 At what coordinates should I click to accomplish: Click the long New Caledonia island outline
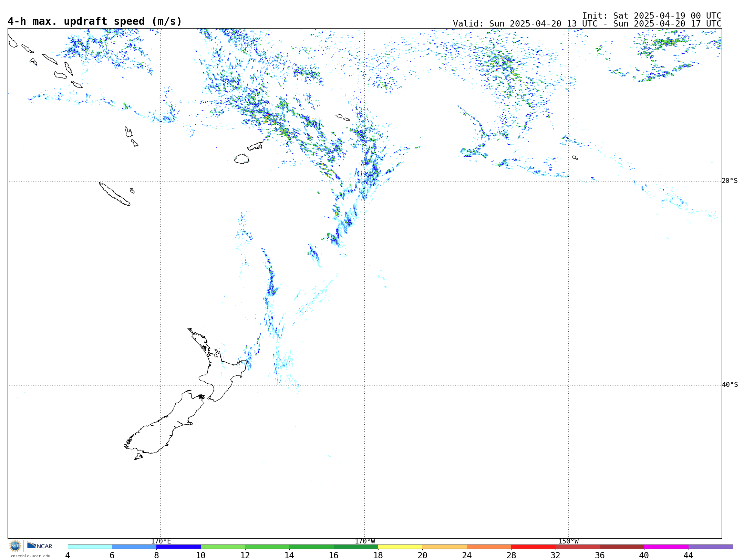(114, 194)
